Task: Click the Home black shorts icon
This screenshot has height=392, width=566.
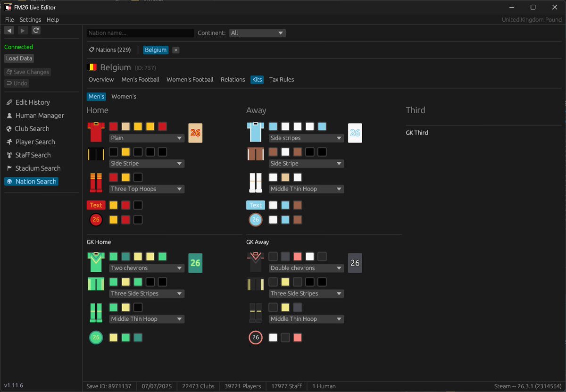Action: (x=96, y=155)
